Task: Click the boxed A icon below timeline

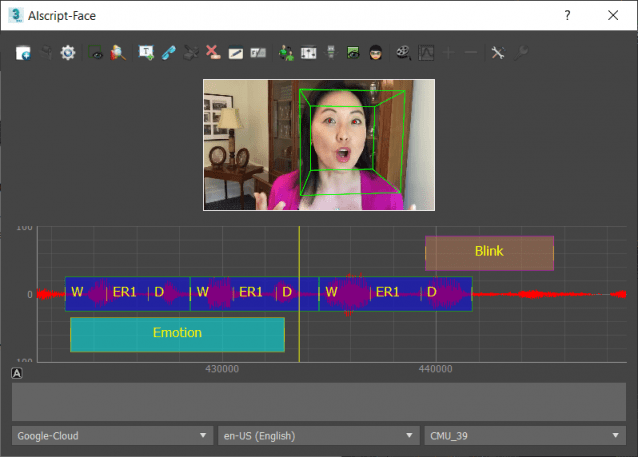Action: pyautogui.click(x=17, y=373)
